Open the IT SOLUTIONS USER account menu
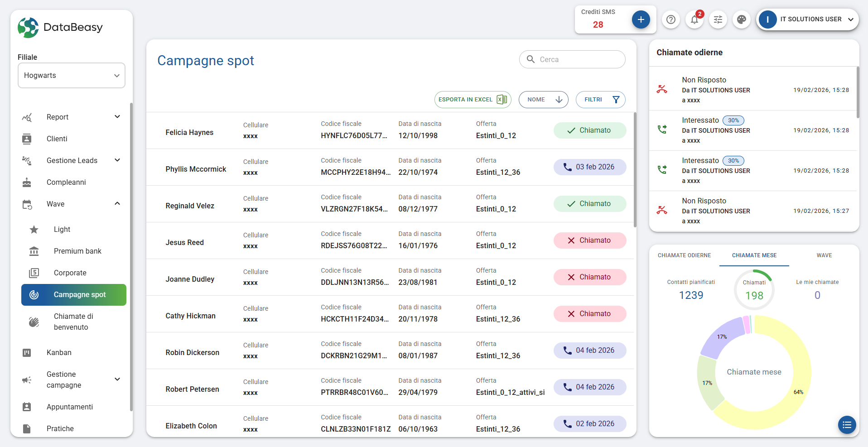 tap(807, 19)
